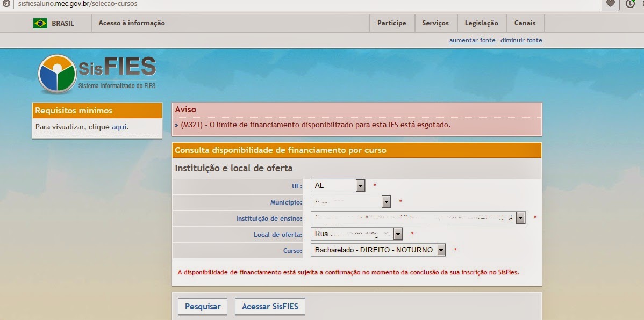Click the BRASIL label in the top bar
Screen dimensions: 644x320
(x=63, y=24)
